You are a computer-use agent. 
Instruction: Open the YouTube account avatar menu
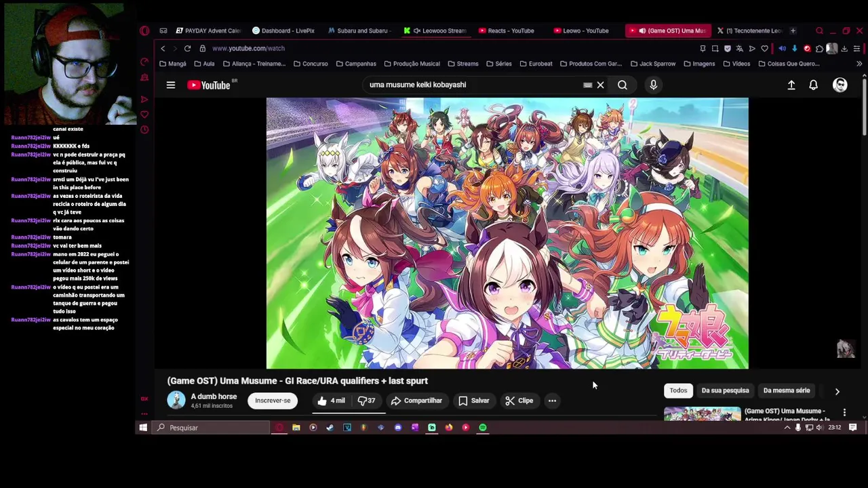(x=840, y=85)
